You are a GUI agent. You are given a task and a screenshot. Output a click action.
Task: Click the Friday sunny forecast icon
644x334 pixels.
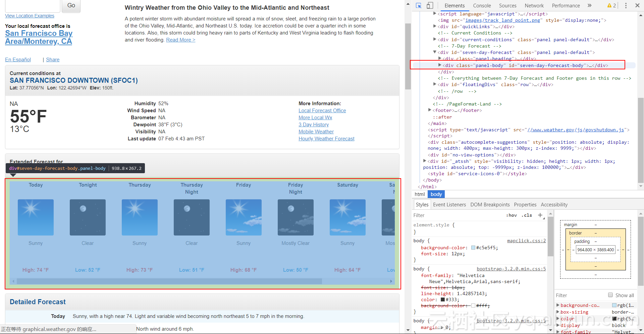point(244,217)
